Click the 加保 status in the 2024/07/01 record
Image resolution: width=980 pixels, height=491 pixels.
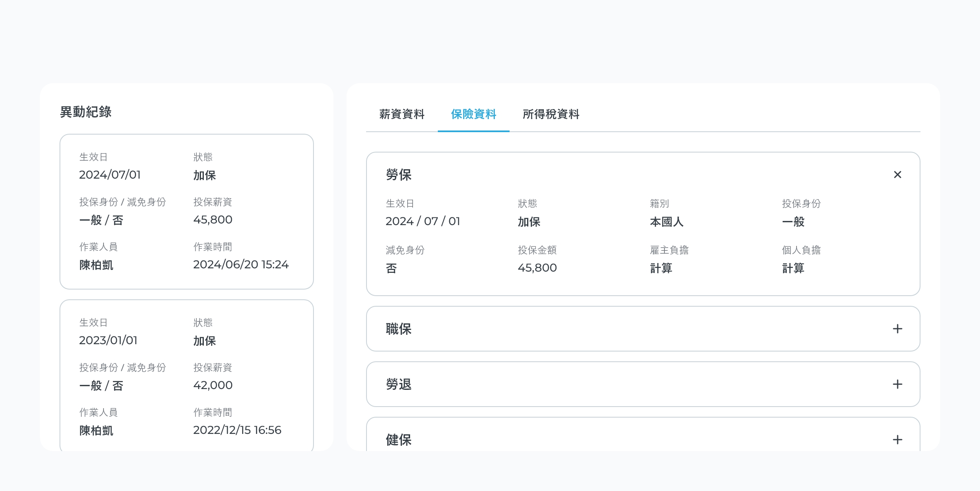point(204,175)
